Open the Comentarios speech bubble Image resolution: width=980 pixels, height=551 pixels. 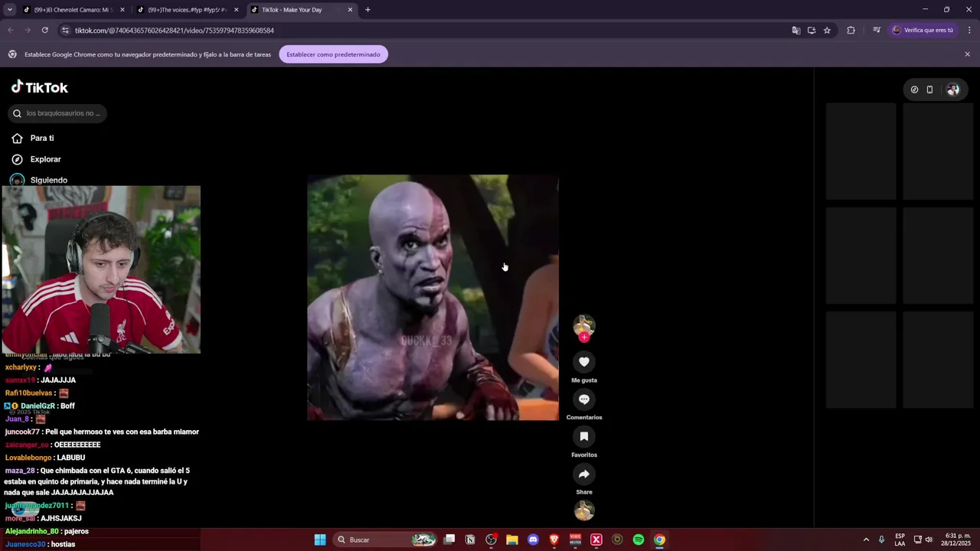point(584,399)
